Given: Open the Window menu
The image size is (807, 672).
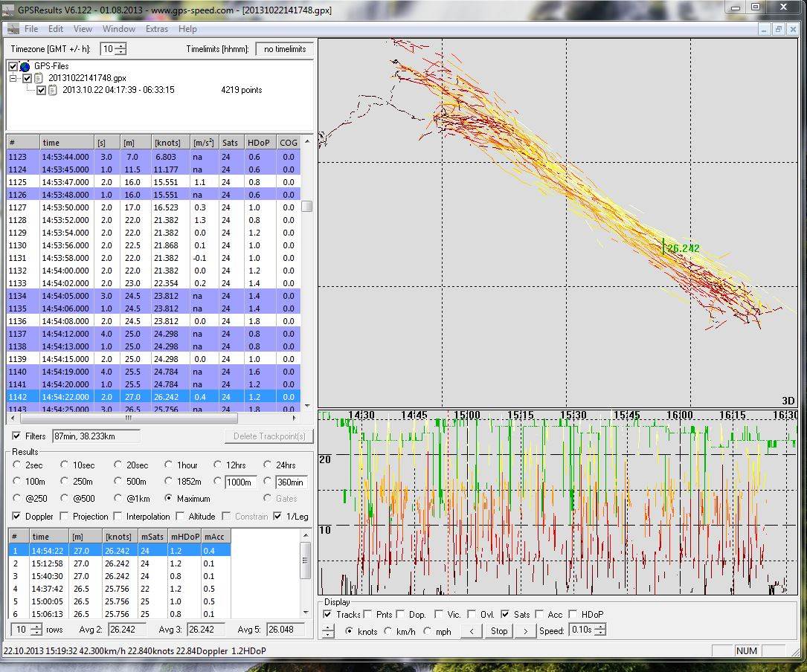Looking at the screenshot, I should tap(119, 29).
